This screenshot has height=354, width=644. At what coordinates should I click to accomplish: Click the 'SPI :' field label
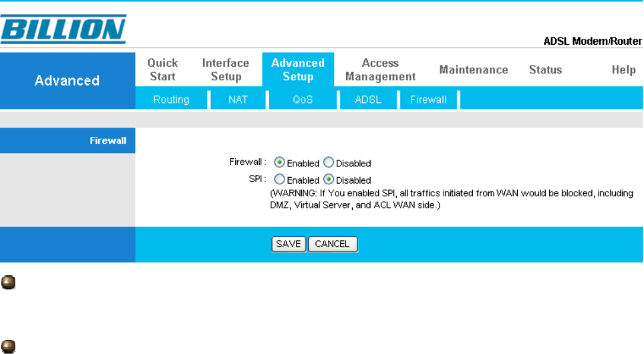[257, 179]
